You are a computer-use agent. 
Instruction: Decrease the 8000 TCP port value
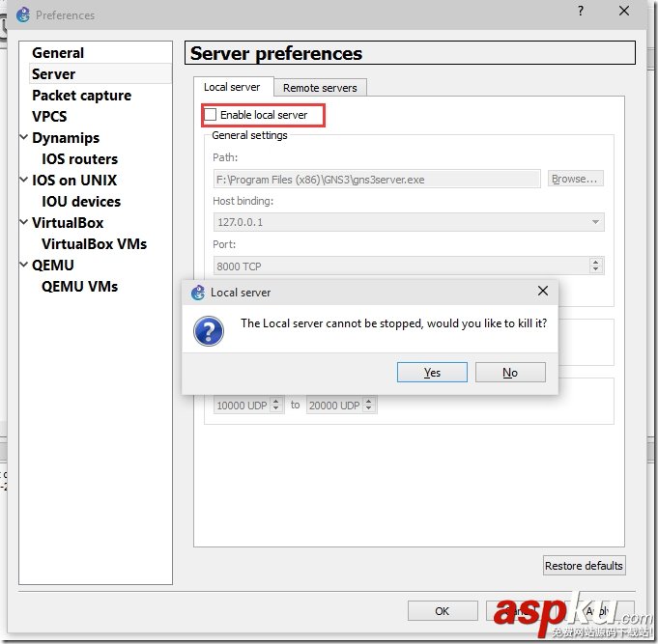[595, 268]
